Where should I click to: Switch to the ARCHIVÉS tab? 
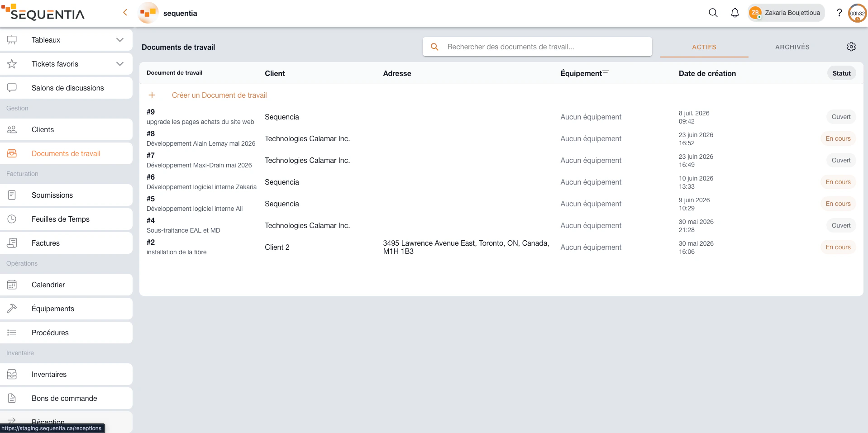click(x=792, y=47)
